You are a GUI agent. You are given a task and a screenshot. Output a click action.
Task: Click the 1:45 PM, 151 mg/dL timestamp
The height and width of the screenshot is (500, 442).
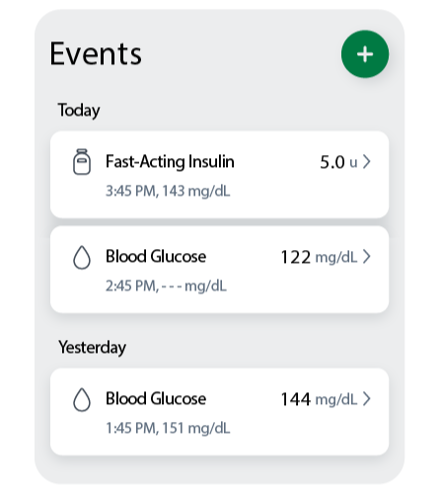pos(168,428)
